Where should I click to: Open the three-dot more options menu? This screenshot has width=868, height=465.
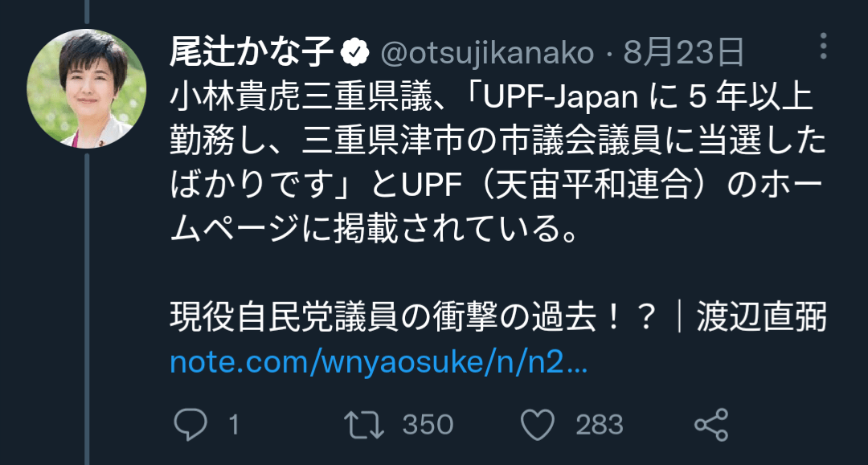[823, 47]
